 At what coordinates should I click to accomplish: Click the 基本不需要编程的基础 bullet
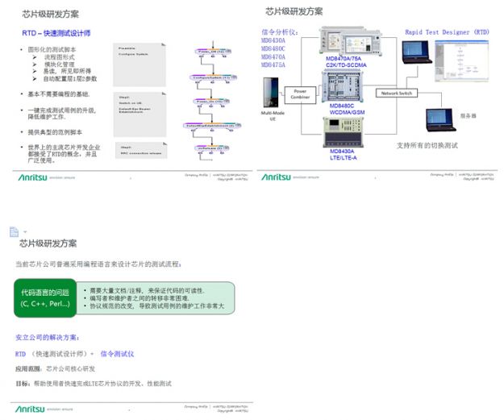[x=59, y=94]
